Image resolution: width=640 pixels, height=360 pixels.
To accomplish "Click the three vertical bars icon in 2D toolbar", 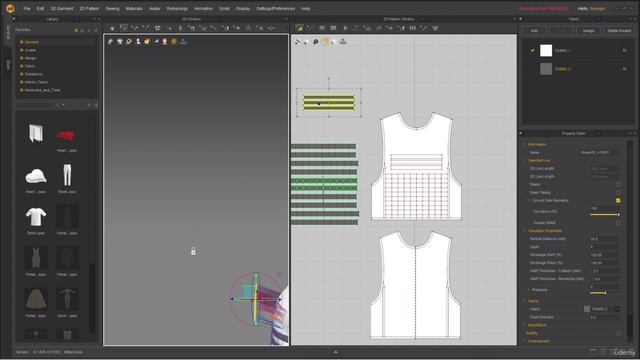I will coord(413,28).
